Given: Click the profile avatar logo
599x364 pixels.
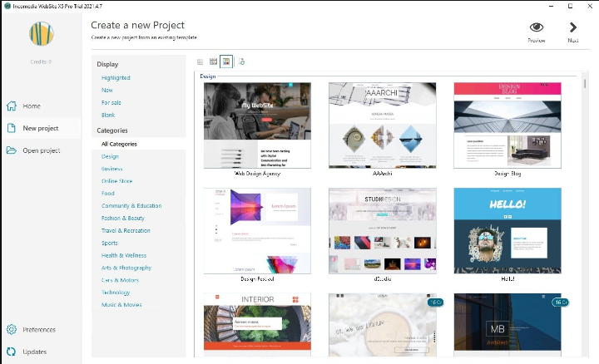Looking at the screenshot, I should 42,33.
